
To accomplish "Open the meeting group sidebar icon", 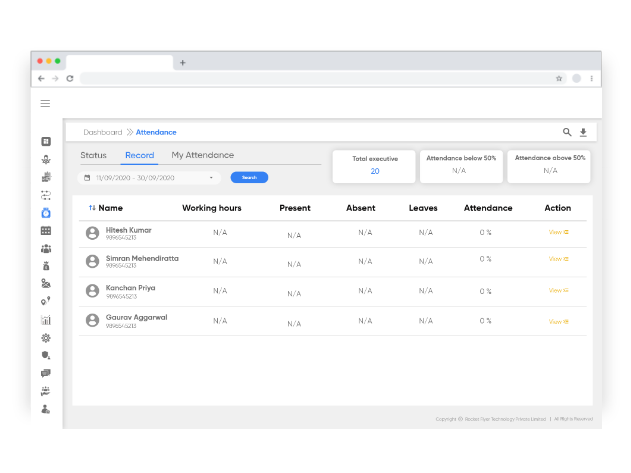I will coord(45,391).
